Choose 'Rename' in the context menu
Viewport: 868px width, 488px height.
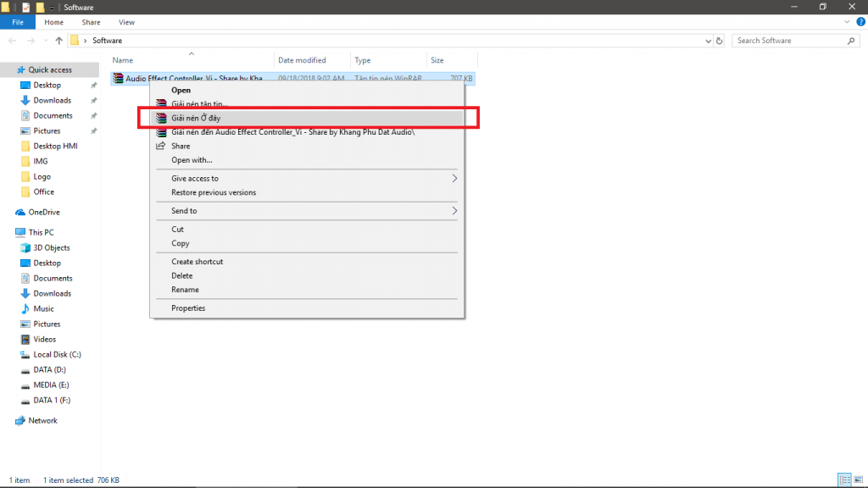pyautogui.click(x=185, y=290)
